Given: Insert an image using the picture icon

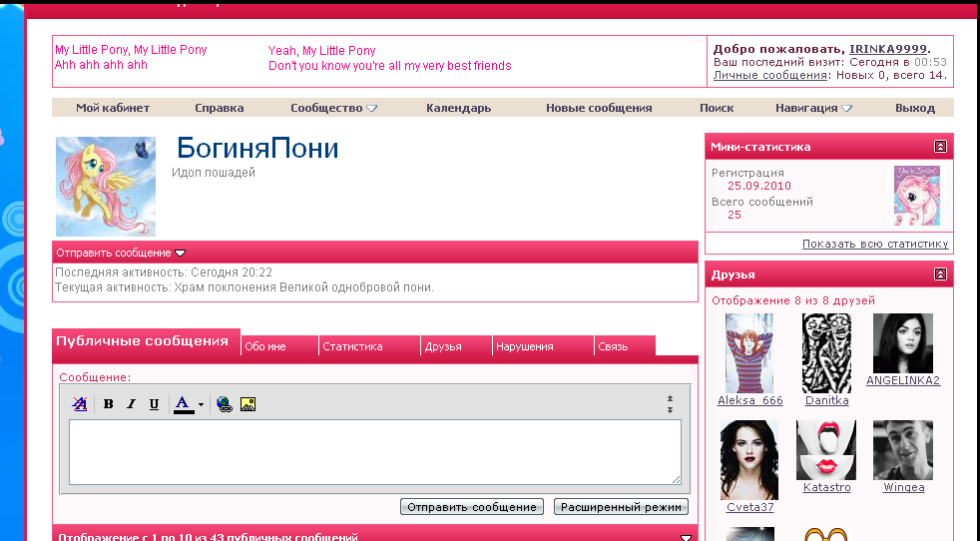Looking at the screenshot, I should tap(247, 404).
